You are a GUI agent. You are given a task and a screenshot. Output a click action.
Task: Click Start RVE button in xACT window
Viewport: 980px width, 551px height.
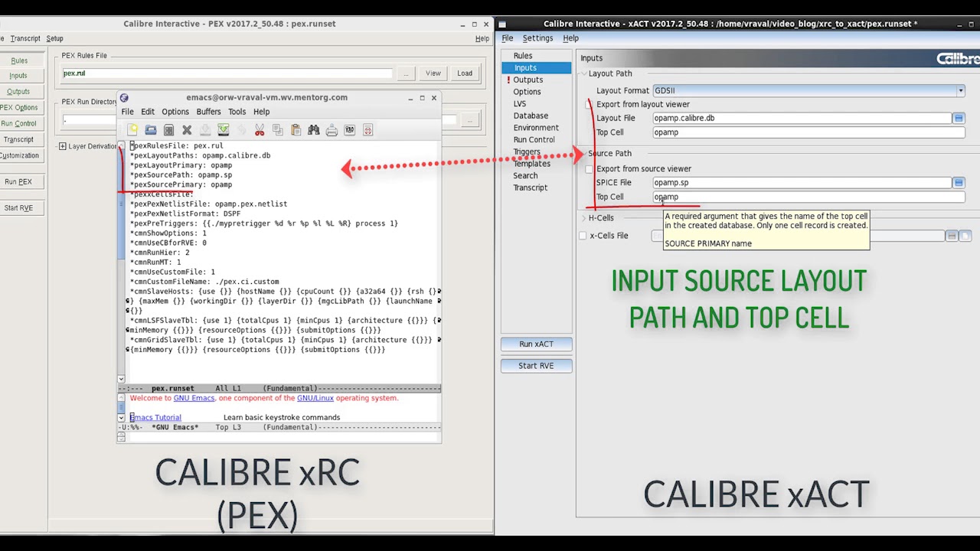coord(536,366)
